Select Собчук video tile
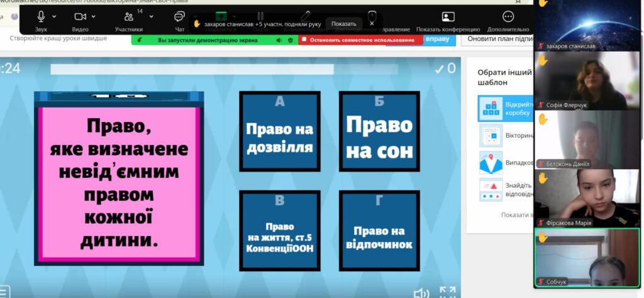The width and height of the screenshot is (644, 298). (588, 258)
